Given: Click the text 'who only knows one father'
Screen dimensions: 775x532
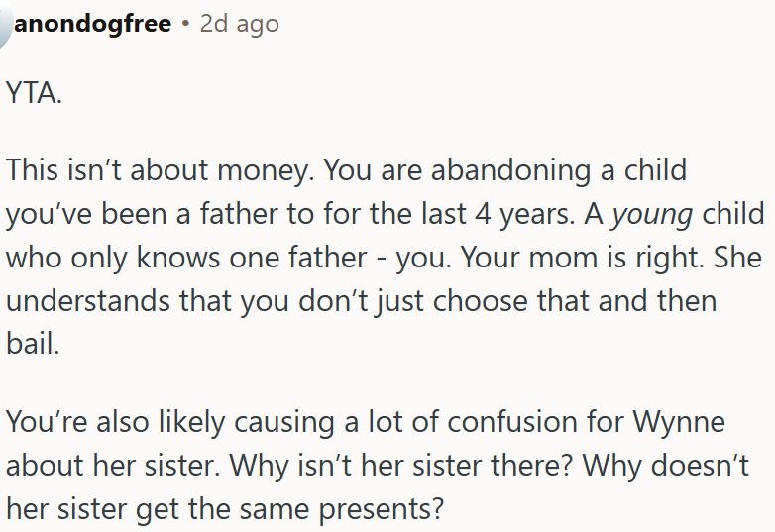Looking at the screenshot, I should click(187, 258).
